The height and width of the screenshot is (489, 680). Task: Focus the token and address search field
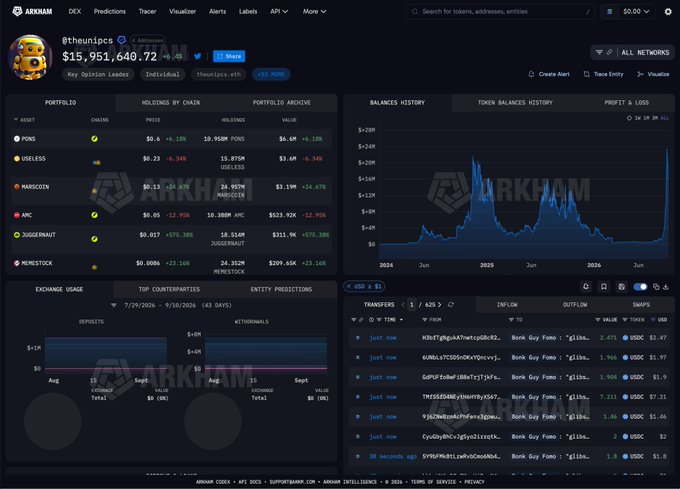(500, 12)
